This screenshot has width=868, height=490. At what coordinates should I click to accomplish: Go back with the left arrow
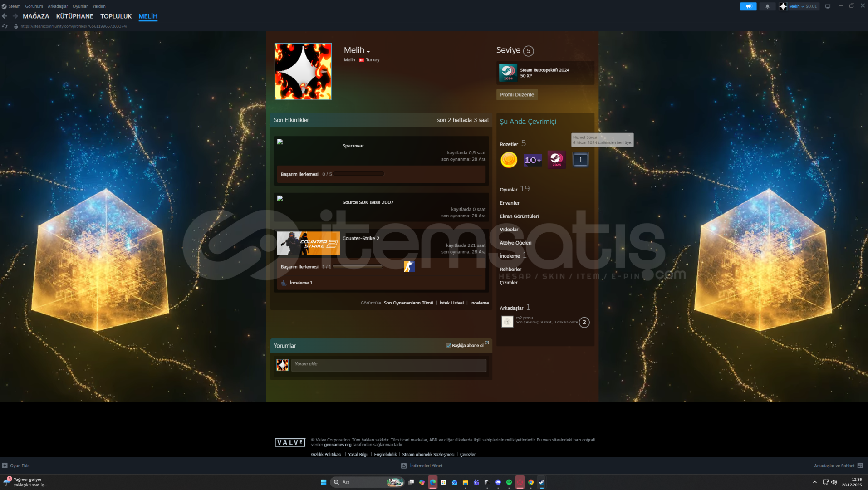[5, 16]
